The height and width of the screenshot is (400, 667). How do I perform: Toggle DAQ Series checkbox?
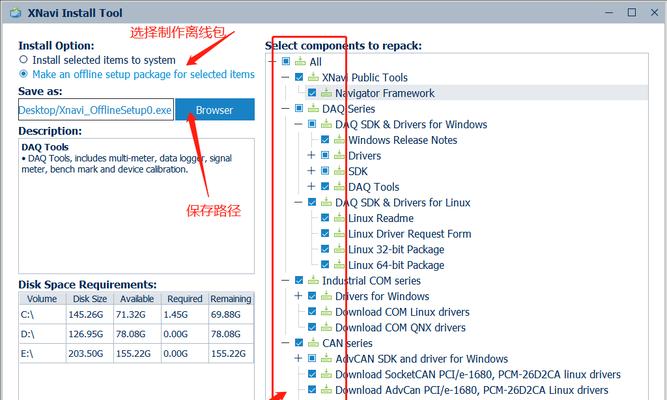pyautogui.click(x=299, y=109)
